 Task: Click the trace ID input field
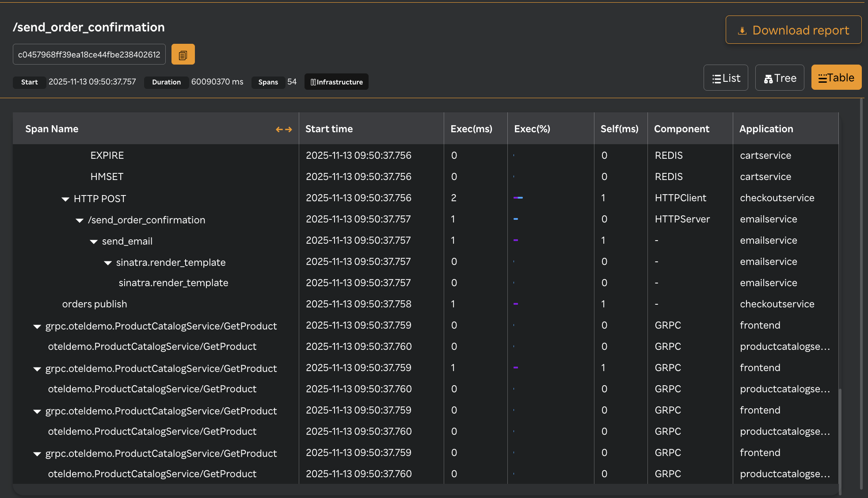pyautogui.click(x=89, y=54)
